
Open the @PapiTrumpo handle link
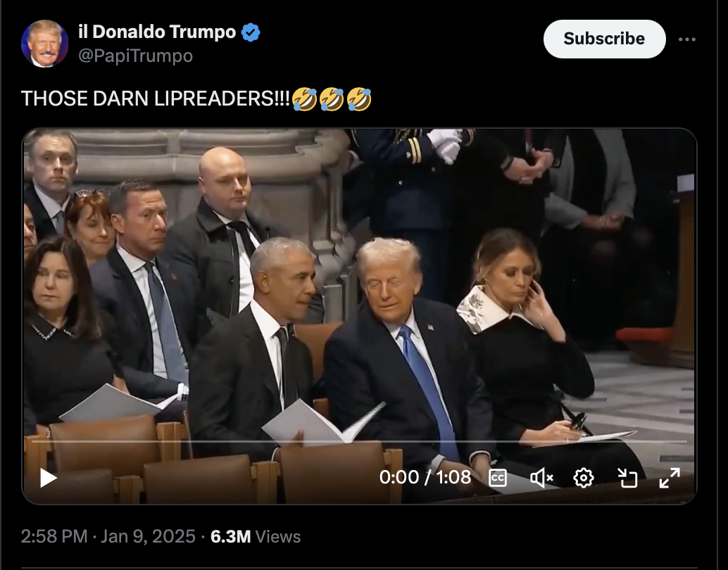pyautogui.click(x=136, y=56)
